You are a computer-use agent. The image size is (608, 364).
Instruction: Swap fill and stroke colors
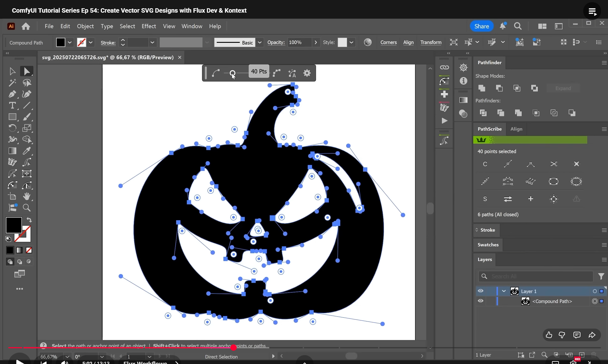29,220
